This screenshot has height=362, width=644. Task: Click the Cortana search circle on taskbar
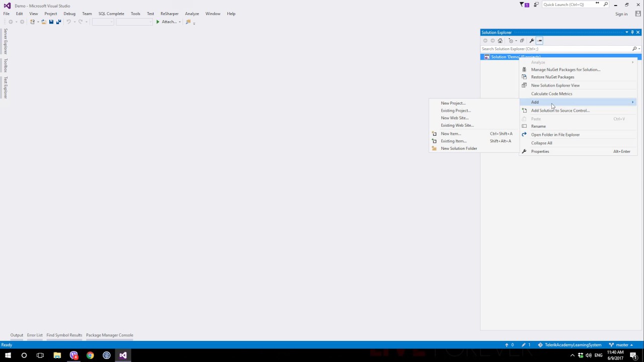[x=24, y=355]
